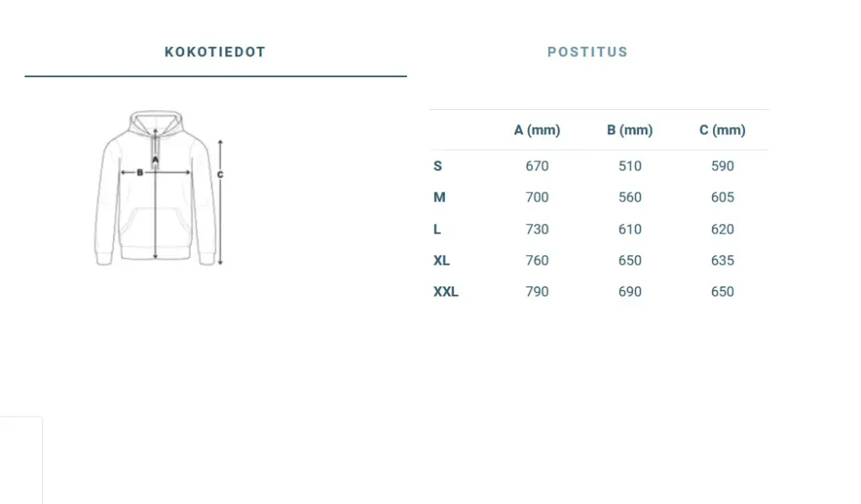Click the 590 value in row S

click(x=721, y=166)
